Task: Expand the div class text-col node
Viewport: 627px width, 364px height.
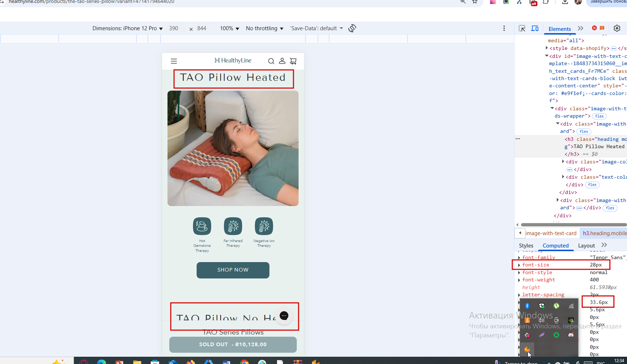Action: pos(563,177)
